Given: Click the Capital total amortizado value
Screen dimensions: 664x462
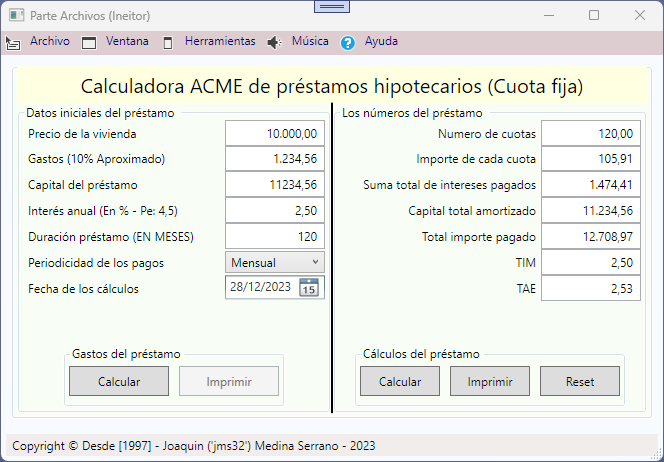Looking at the screenshot, I should click(x=591, y=210).
